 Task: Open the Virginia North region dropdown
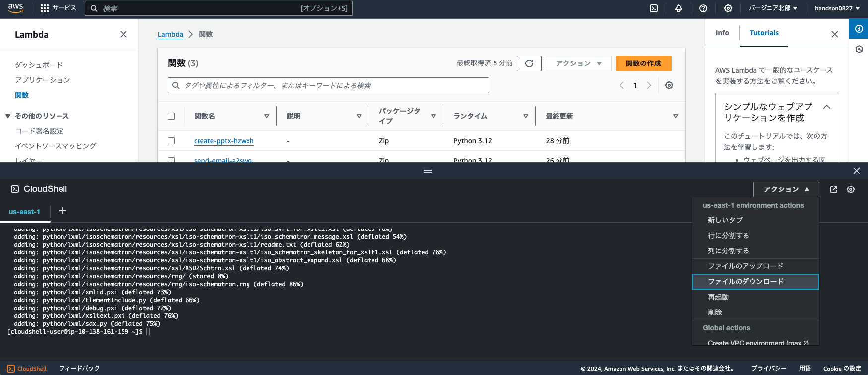tap(773, 8)
